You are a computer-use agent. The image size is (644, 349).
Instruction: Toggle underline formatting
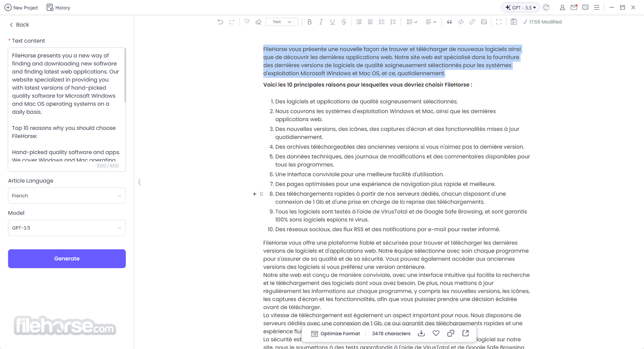(332, 22)
